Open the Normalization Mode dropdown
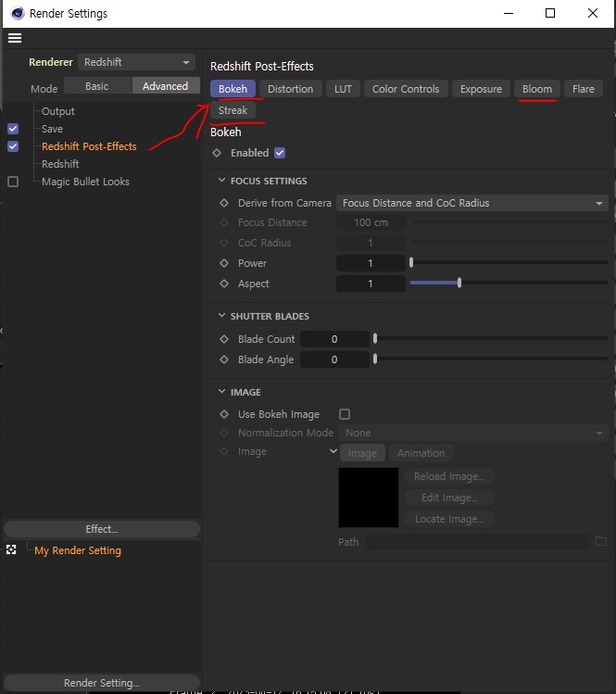616x694 pixels. 473,433
